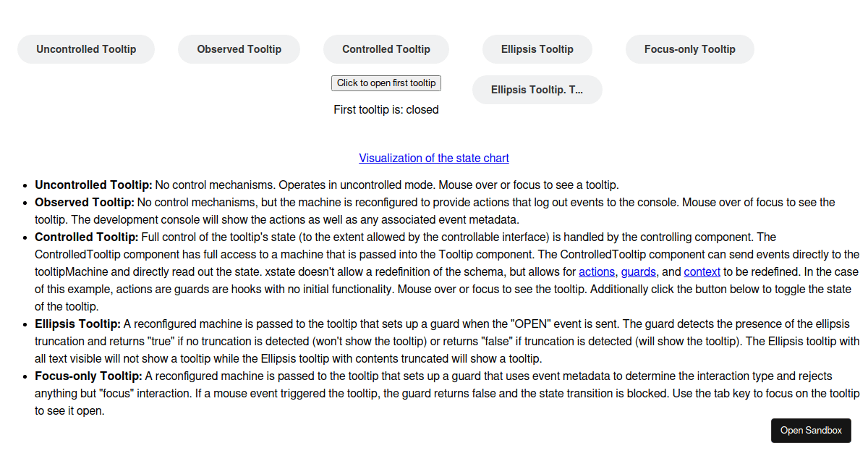Click the Focus-only Tooltip button
868x456 pixels.
coord(689,48)
